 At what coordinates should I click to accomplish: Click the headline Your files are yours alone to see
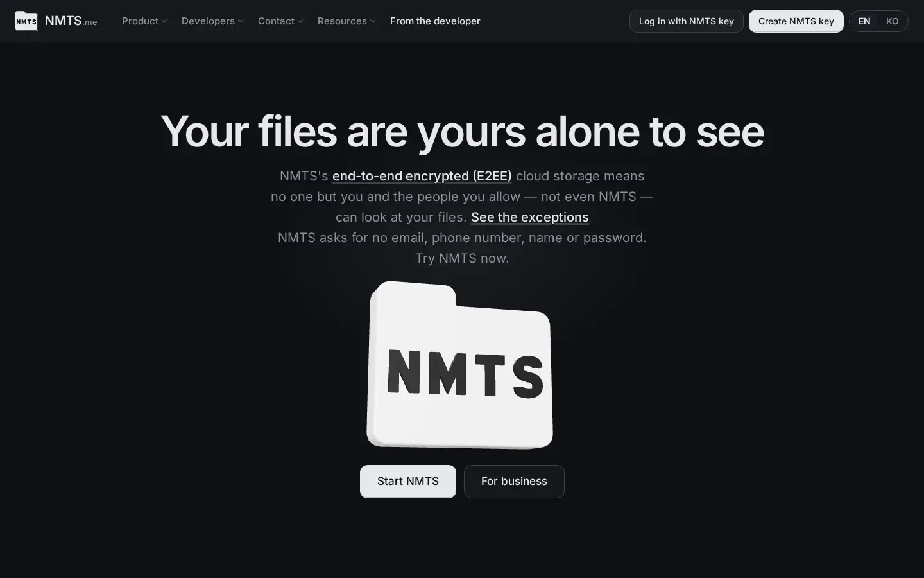pyautogui.click(x=462, y=132)
